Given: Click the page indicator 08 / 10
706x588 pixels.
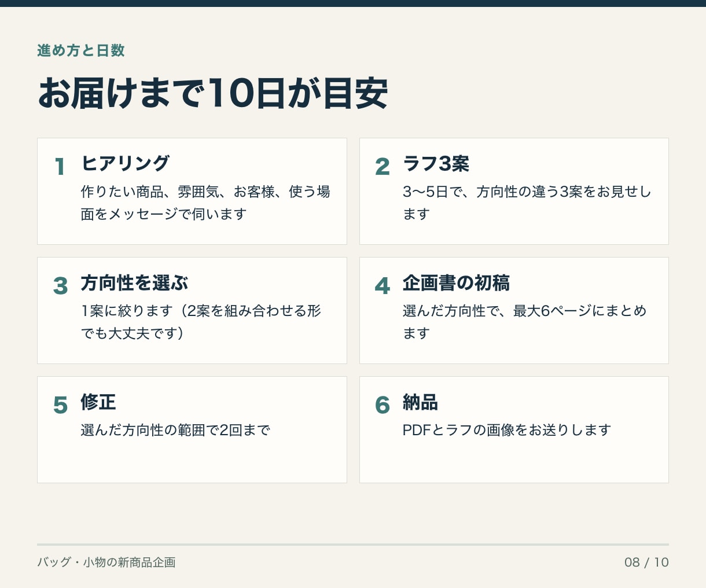Looking at the screenshot, I should (x=646, y=562).
